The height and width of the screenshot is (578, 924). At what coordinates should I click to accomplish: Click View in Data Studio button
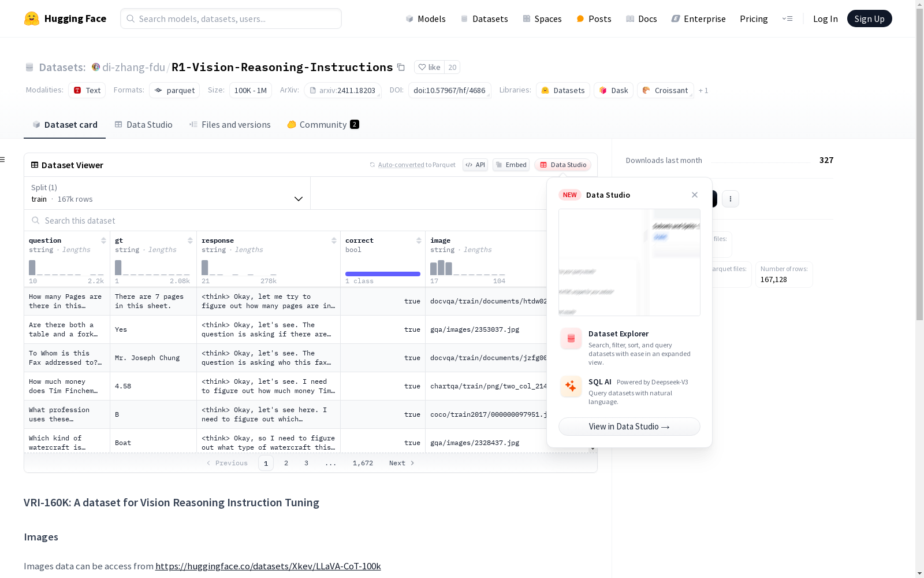pos(629,427)
